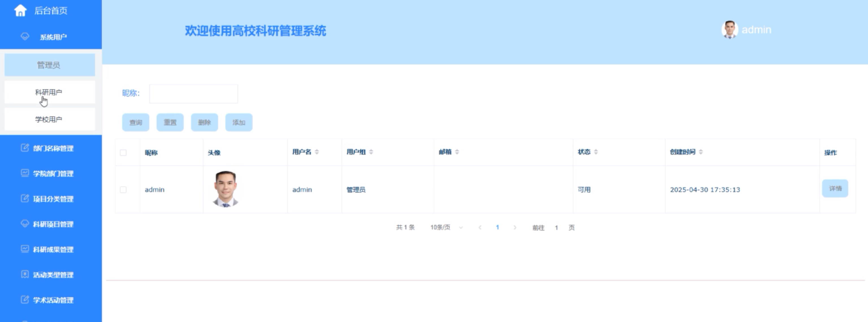Click the admin avatar thumbnail in table
The height and width of the screenshot is (322, 868).
[x=226, y=189]
